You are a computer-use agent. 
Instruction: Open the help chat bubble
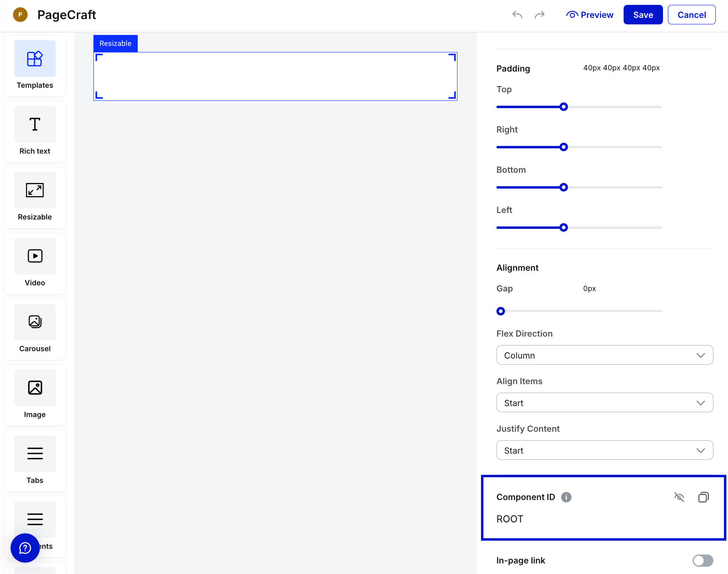coord(25,548)
